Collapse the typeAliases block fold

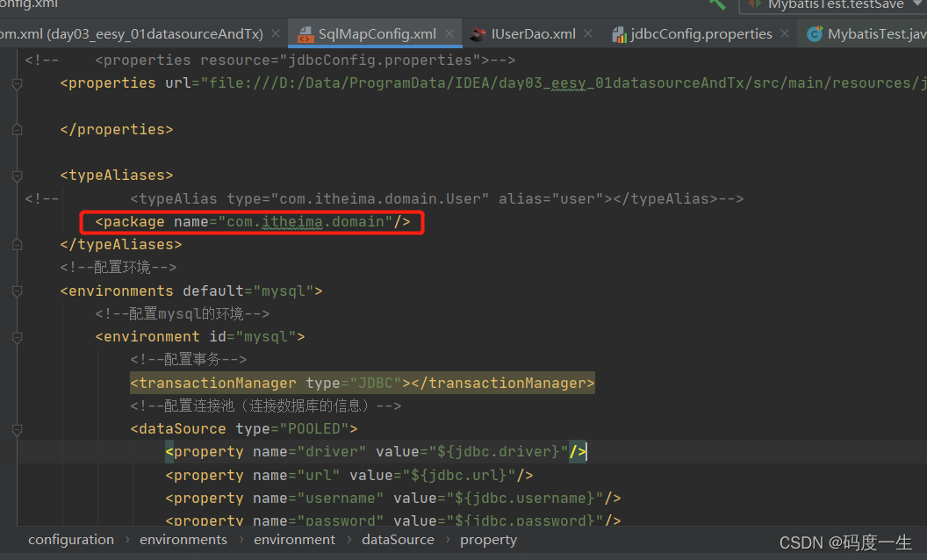(x=18, y=176)
